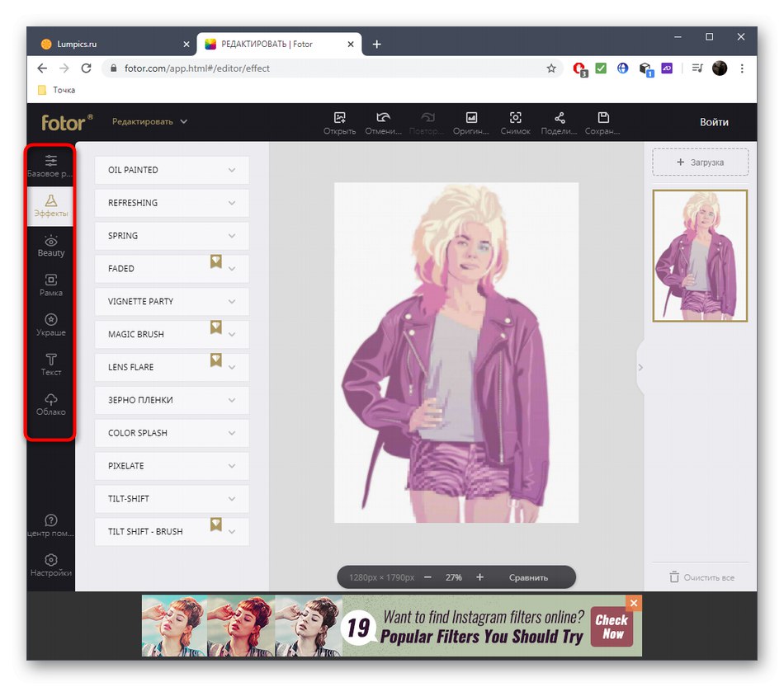Open the Текст text tool
Viewport: 784px width, 687px height.
50,364
